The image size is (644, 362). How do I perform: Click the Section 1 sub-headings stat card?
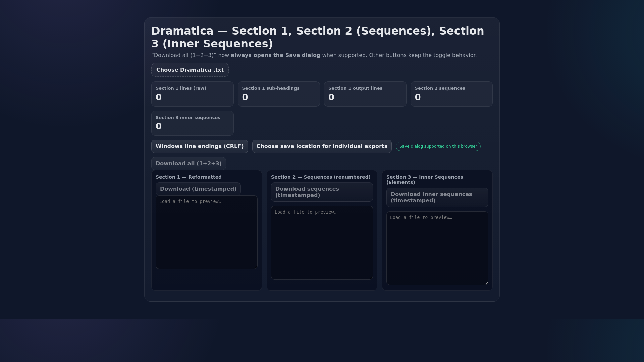tap(279, 94)
